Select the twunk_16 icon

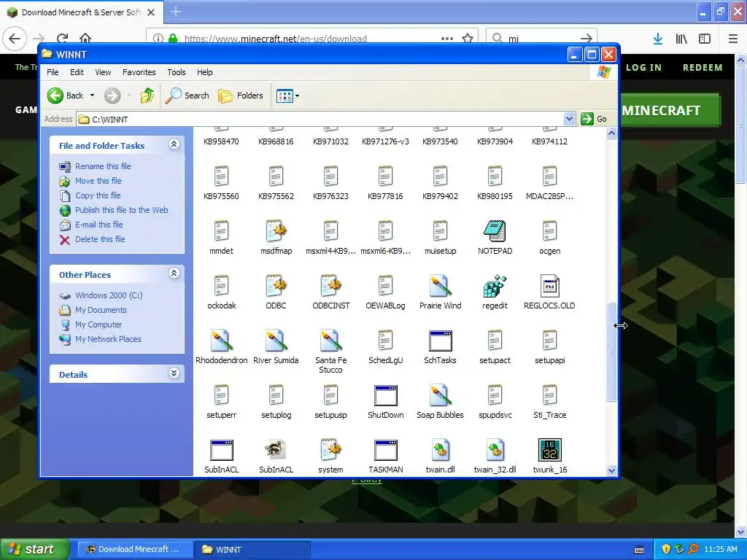pos(549,450)
